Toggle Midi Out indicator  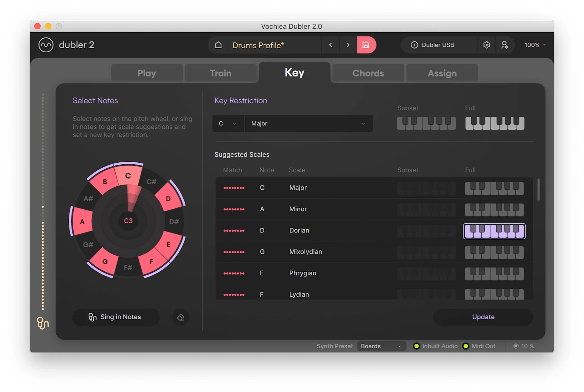466,346
